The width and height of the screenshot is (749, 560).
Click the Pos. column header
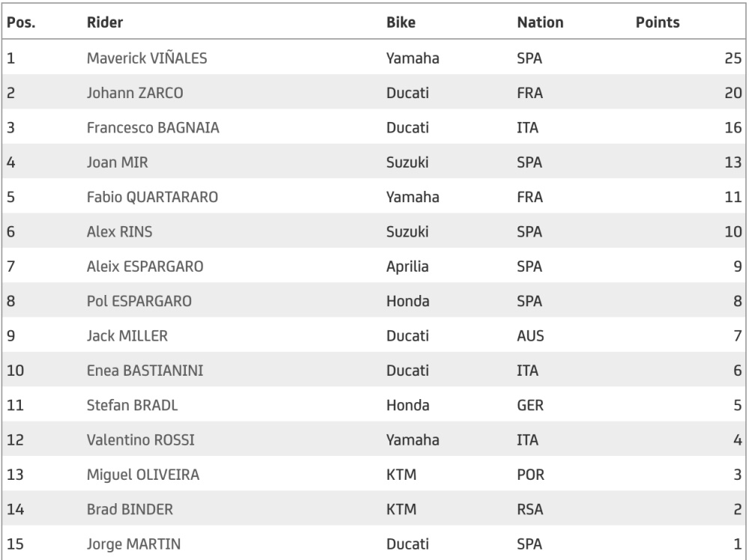(x=21, y=22)
